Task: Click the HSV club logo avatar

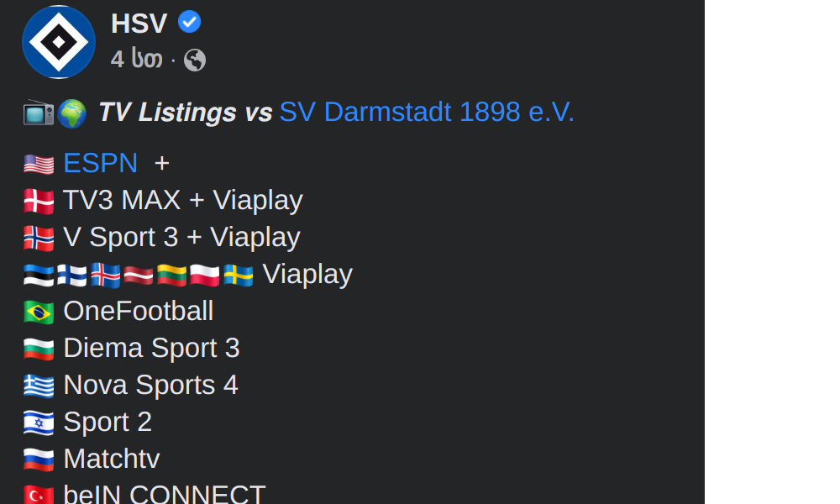Action: coord(58,42)
